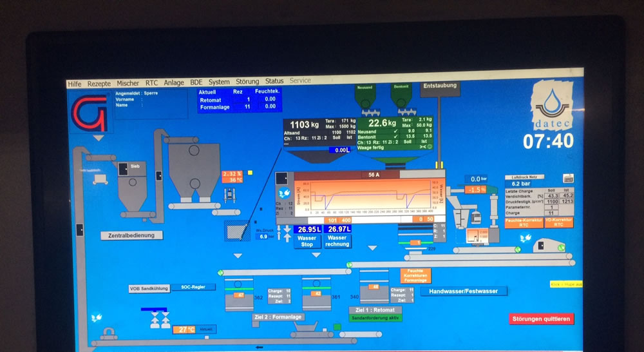The image size is (644, 352).
Task: Open the Rezepte menu
Action: point(99,83)
